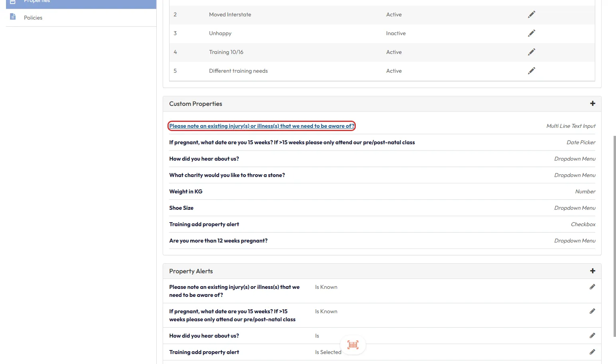Edit Training add property alert pencil
The height and width of the screenshot is (364, 616).
(592, 352)
